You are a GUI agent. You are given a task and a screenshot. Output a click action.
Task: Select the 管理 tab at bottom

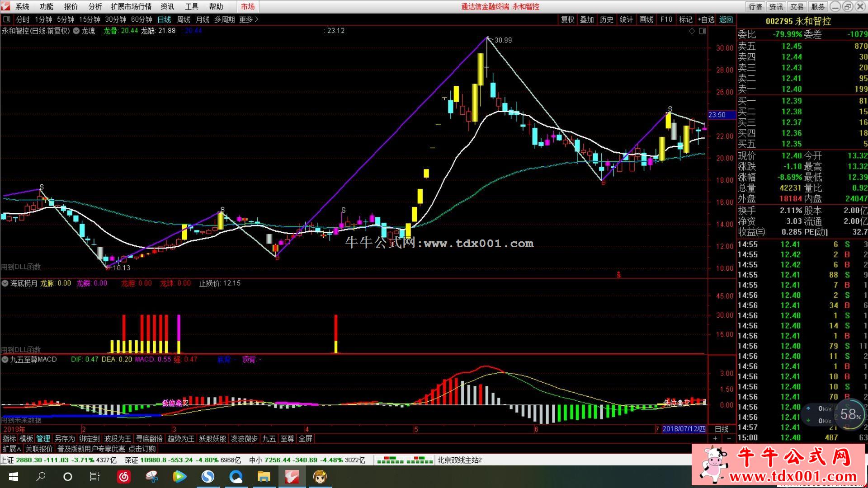[43, 438]
